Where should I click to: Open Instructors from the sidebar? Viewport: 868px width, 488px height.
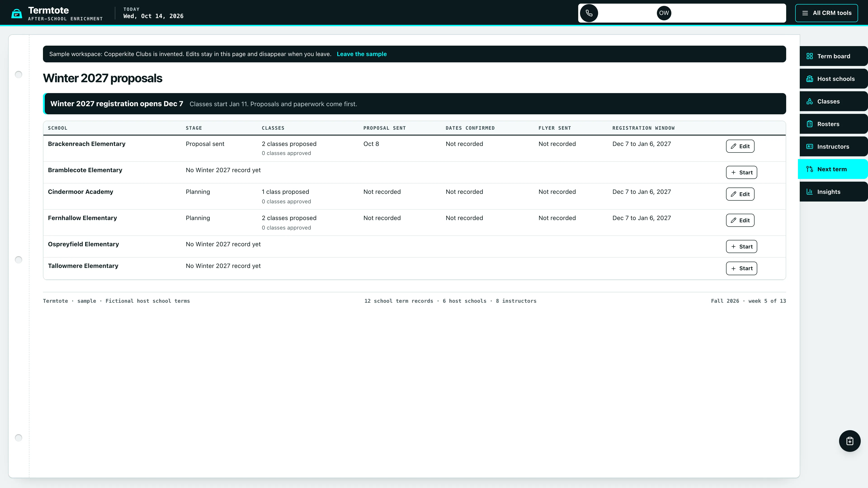(x=833, y=146)
